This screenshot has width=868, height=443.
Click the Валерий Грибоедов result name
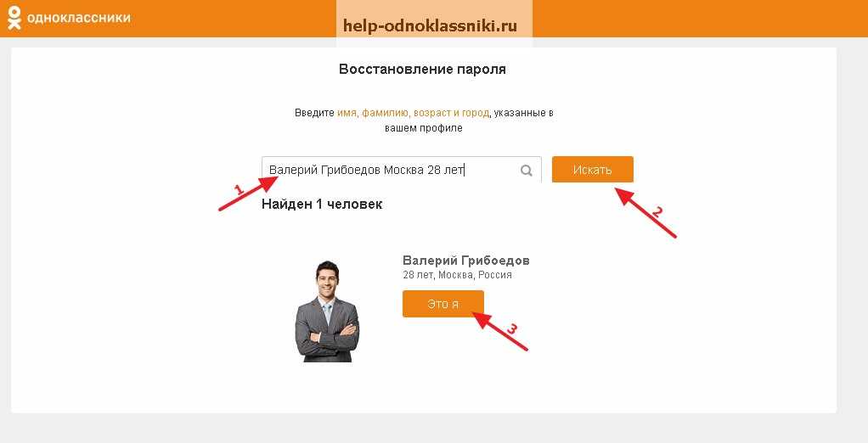(466, 261)
